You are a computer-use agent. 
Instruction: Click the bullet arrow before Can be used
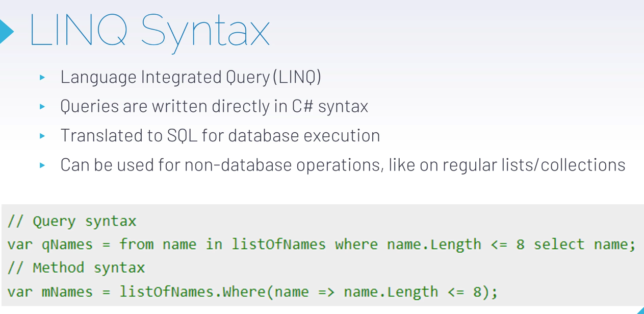click(42, 165)
